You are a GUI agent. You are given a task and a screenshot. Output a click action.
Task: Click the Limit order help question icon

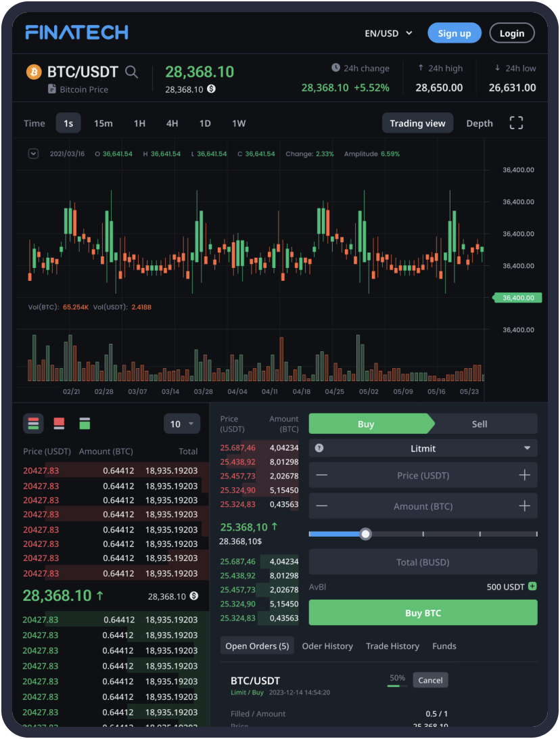[319, 448]
